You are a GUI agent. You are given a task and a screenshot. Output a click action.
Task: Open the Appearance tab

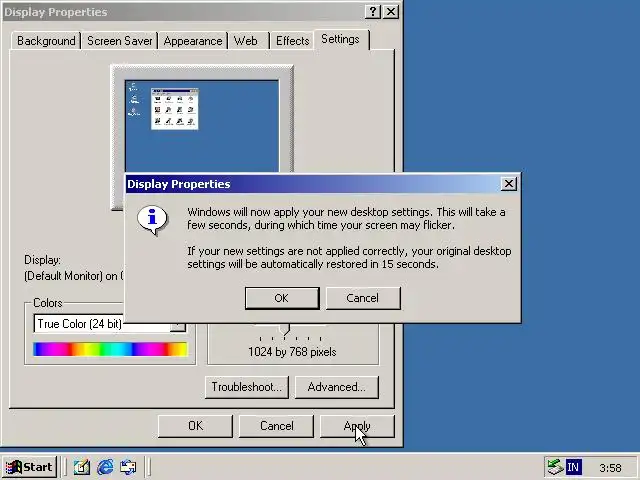pos(193,41)
